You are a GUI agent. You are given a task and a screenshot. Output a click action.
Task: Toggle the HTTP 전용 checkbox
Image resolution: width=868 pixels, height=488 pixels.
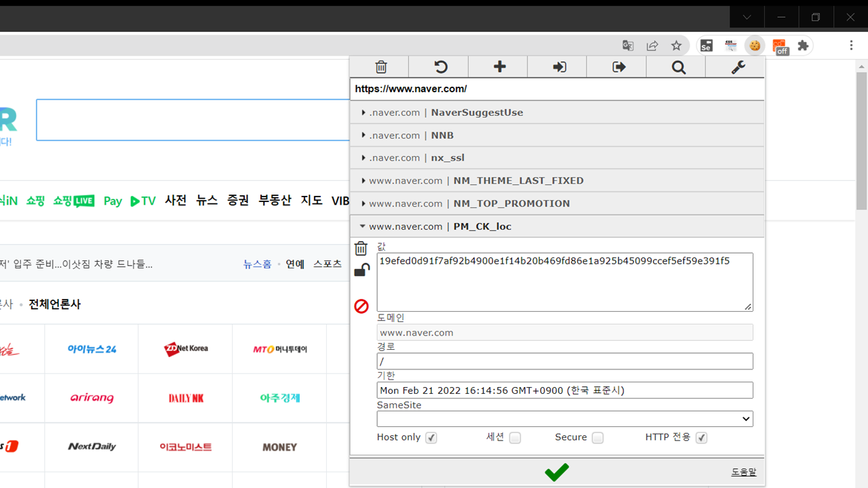tap(701, 438)
